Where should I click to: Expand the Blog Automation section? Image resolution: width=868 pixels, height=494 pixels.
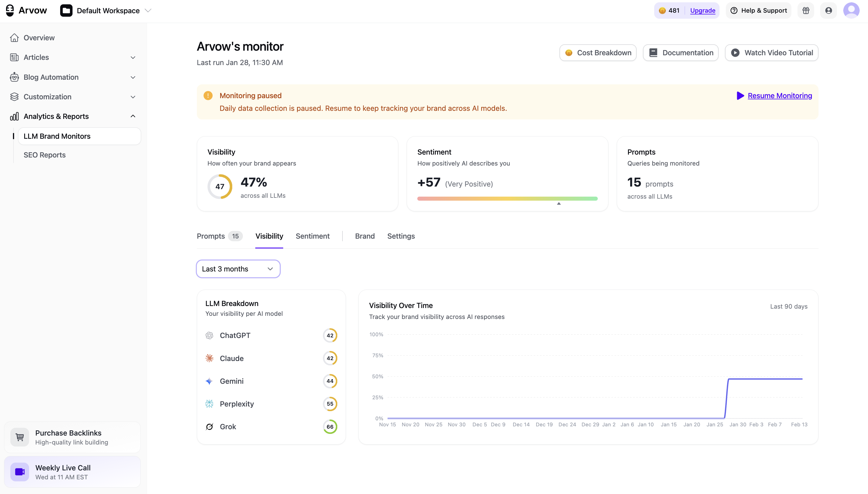(133, 77)
